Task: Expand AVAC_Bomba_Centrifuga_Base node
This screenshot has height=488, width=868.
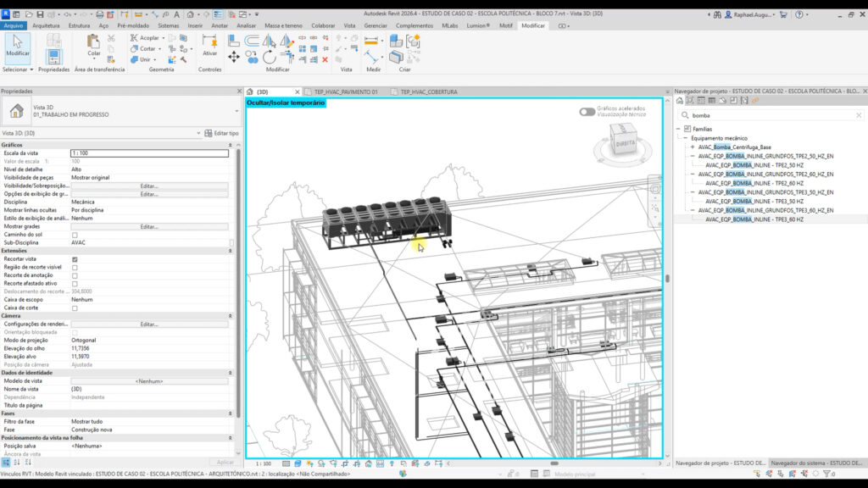Action: click(x=693, y=147)
